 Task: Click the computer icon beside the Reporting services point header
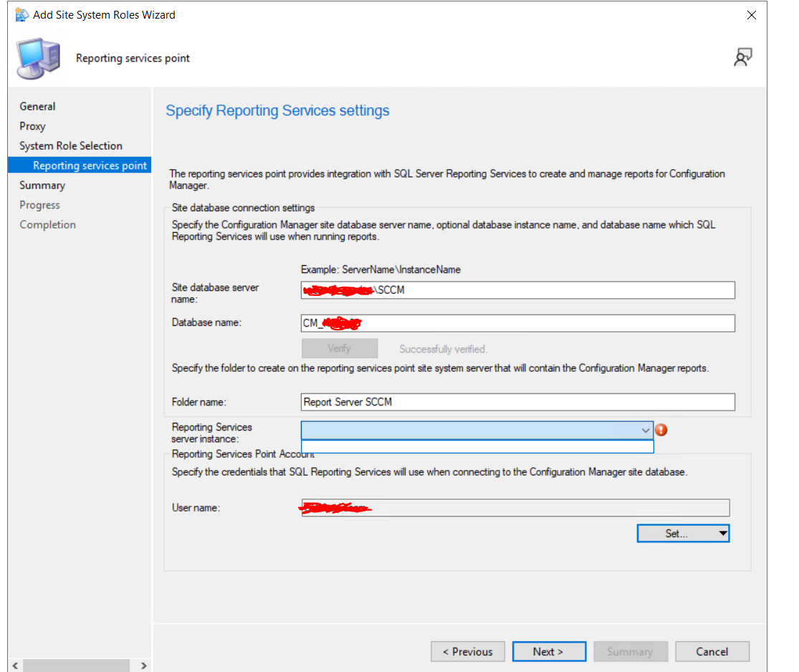(x=39, y=59)
